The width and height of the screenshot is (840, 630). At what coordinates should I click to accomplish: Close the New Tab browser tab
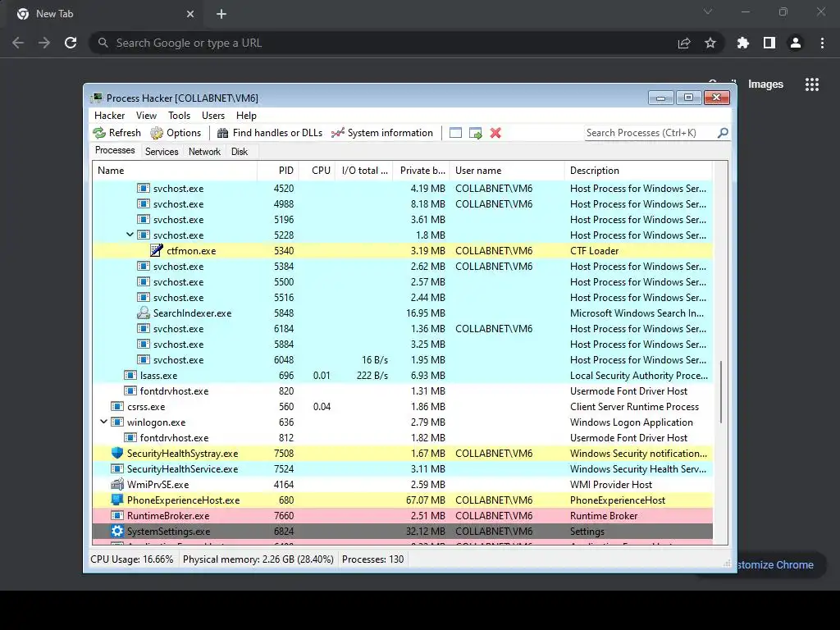[x=190, y=14]
